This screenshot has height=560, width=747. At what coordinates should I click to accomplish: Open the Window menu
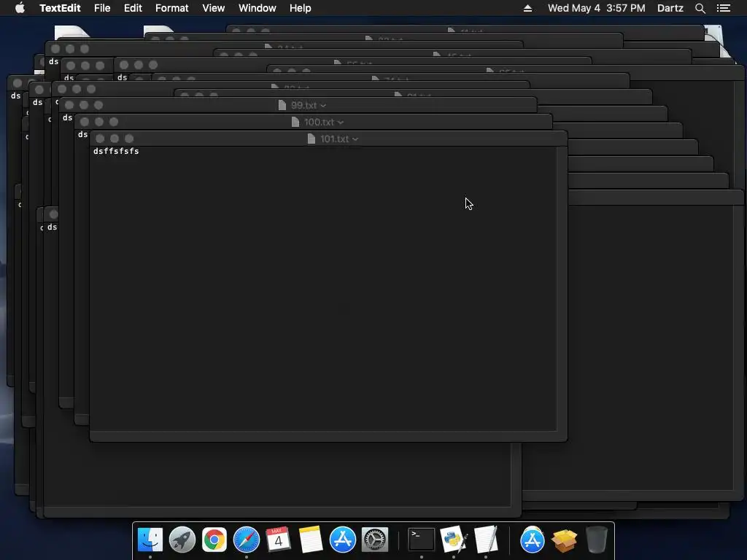click(x=258, y=8)
